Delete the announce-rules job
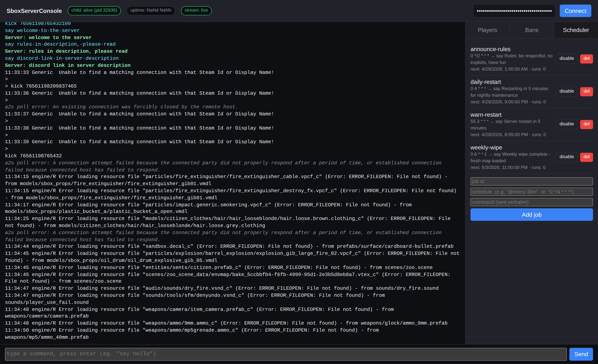Image resolution: width=598 pixels, height=364 pixels. (586, 59)
